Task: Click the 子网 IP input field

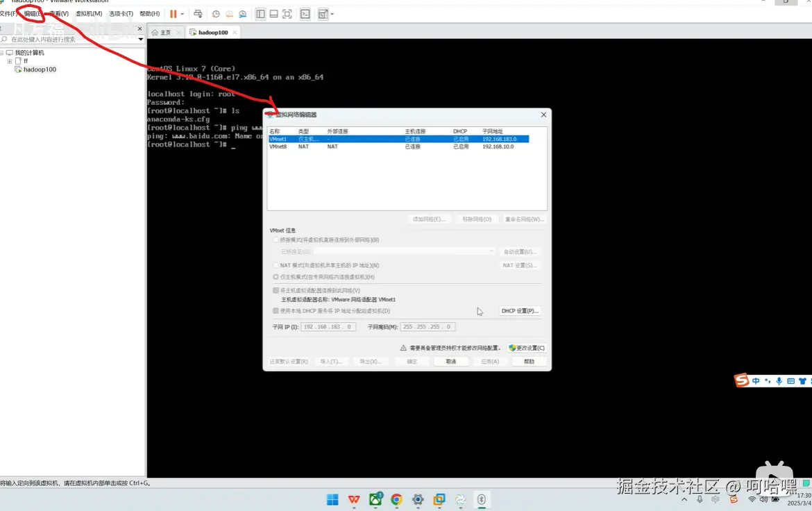Action: [x=328, y=327]
